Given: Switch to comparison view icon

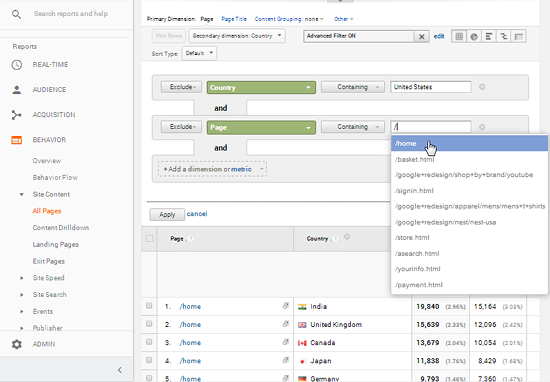Looking at the screenshot, I should pyautogui.click(x=503, y=36).
